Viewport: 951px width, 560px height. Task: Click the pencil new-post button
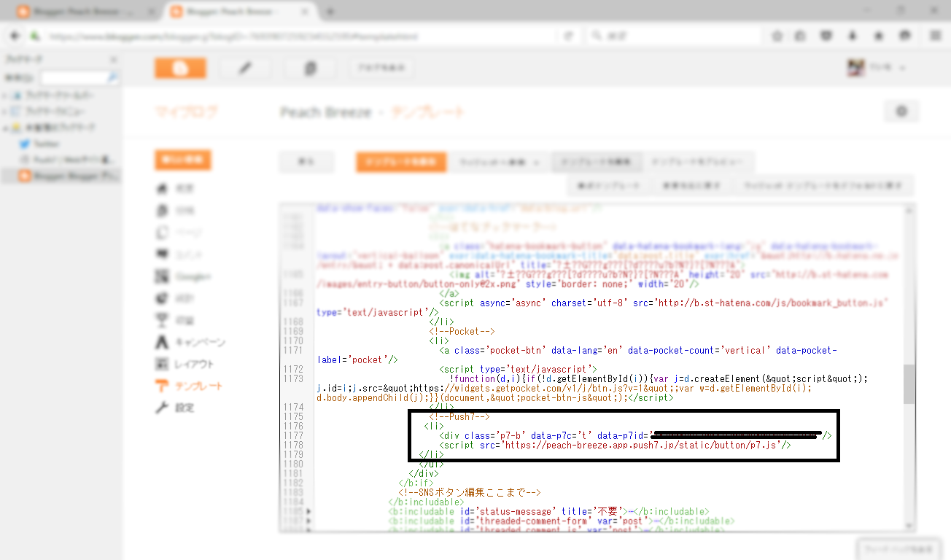(x=245, y=68)
